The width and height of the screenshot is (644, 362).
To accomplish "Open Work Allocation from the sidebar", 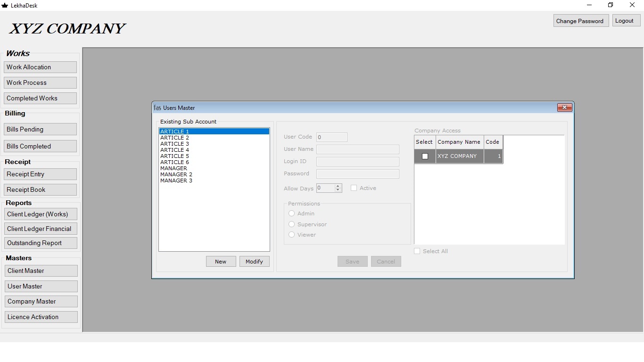I will 40,67.
